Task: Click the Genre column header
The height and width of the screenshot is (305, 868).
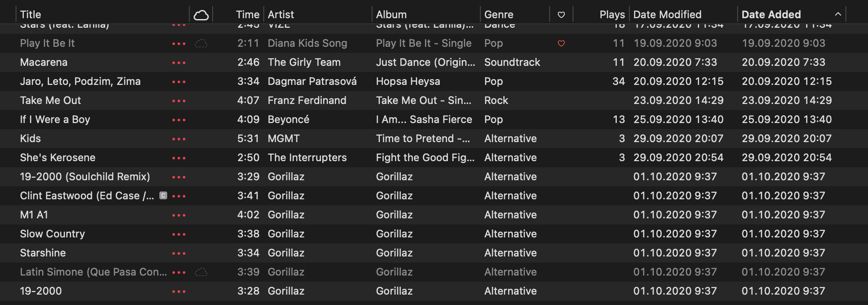Action: click(499, 15)
